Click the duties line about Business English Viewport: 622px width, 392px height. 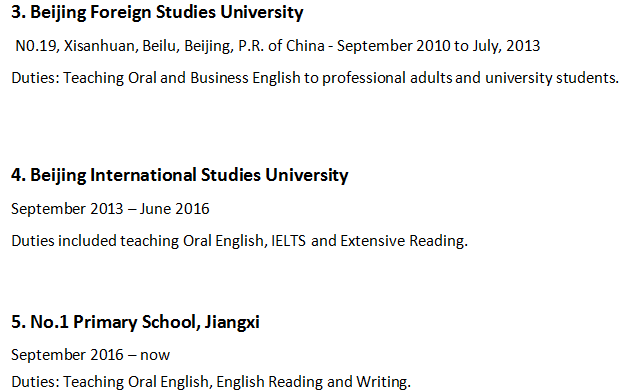coord(315,78)
